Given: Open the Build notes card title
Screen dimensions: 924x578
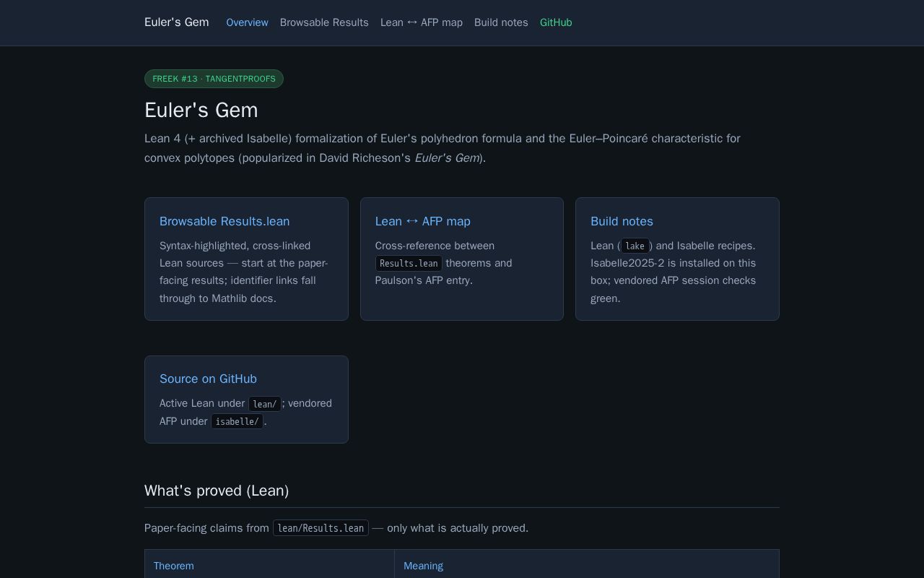Looking at the screenshot, I should [x=622, y=221].
